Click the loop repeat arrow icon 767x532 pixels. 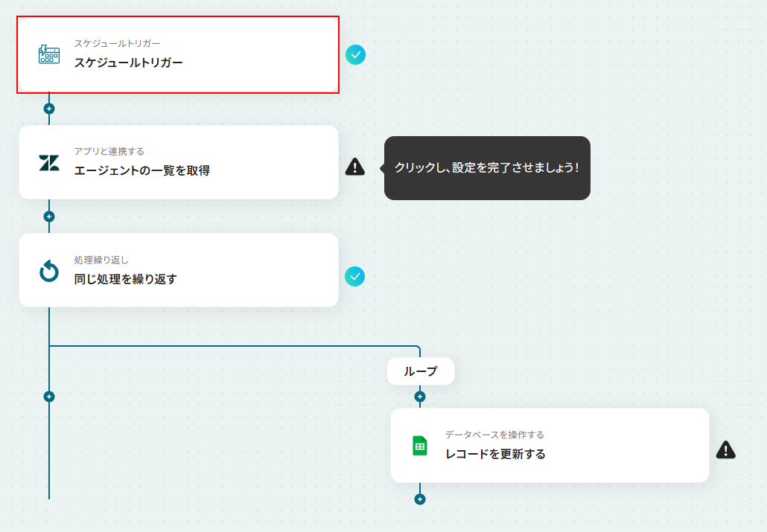pyautogui.click(x=49, y=271)
